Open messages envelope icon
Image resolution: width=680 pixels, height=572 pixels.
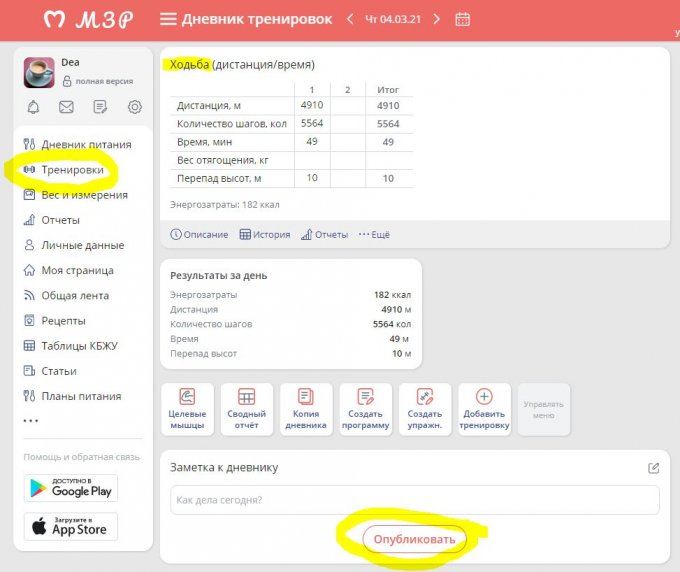coord(67,107)
